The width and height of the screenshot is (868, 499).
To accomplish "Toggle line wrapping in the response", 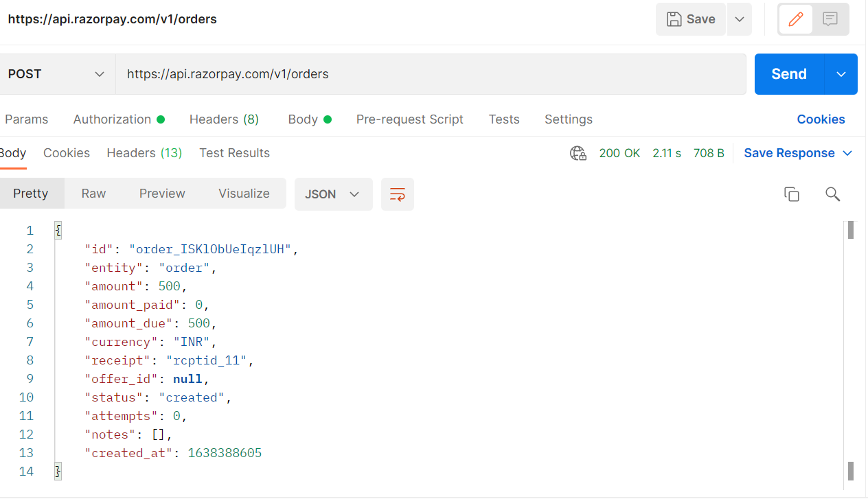I will coord(398,194).
